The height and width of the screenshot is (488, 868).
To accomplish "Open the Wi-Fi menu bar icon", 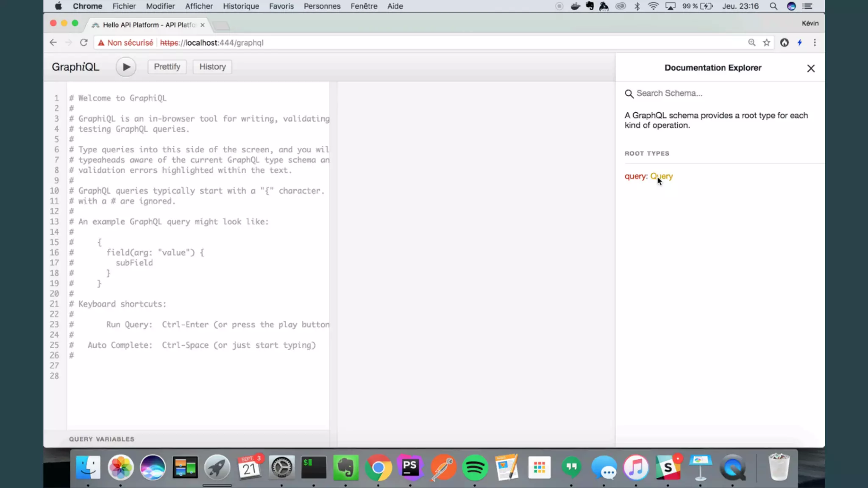I will (x=653, y=6).
